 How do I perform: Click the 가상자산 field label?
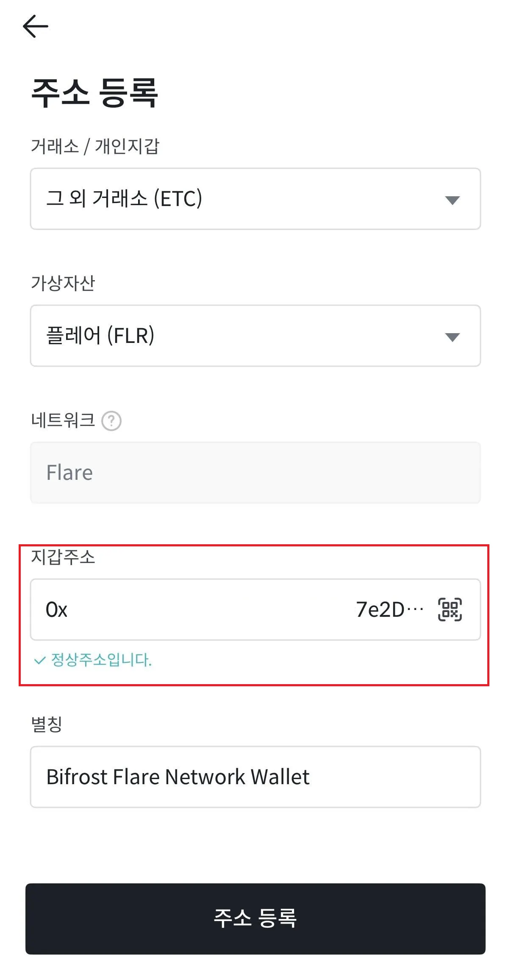click(x=63, y=283)
